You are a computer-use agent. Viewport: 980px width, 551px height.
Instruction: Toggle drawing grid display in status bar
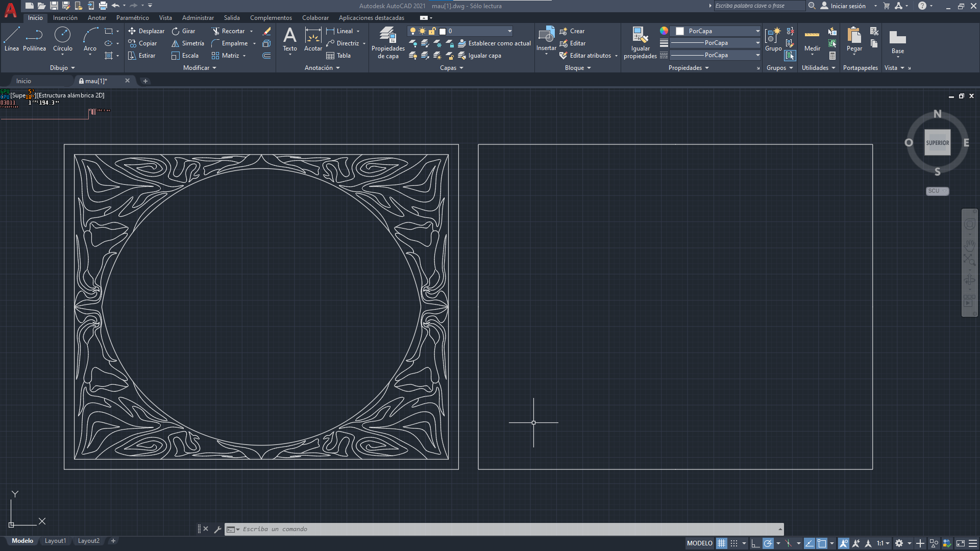point(721,543)
